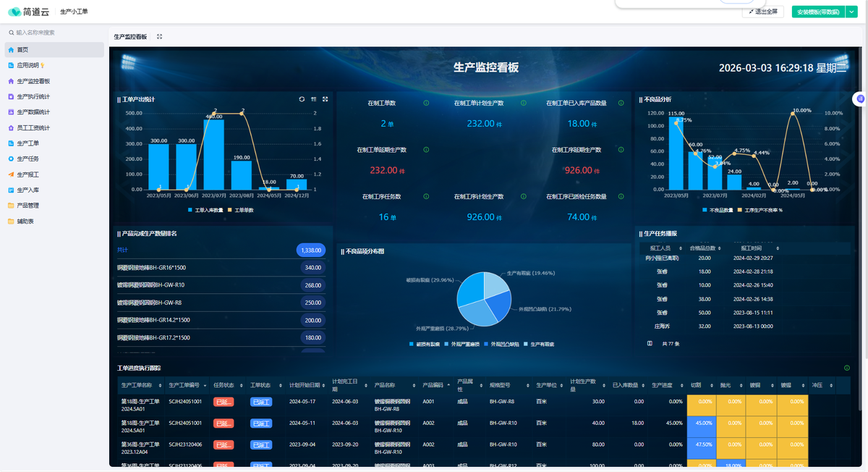Open 生产监控看板 in the sidebar
The width and height of the screenshot is (868, 472).
point(54,81)
